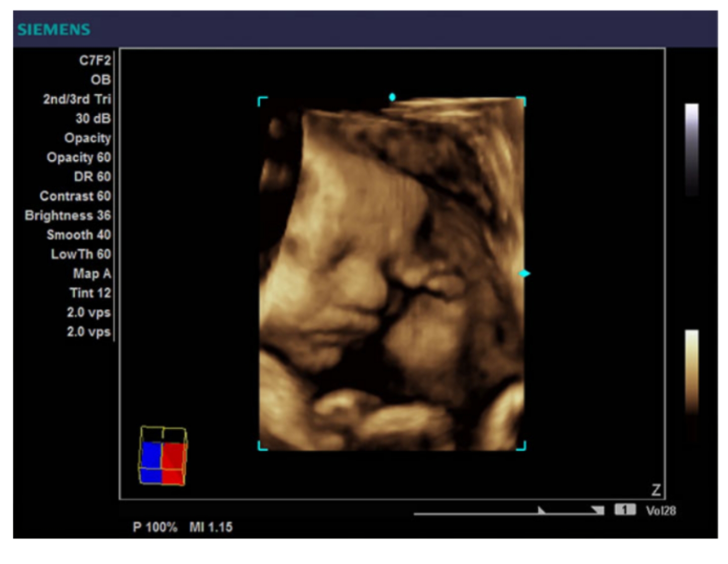Viewport: 728px width, 564px height.
Task: Click the grayscale map bar
Action: (x=692, y=150)
